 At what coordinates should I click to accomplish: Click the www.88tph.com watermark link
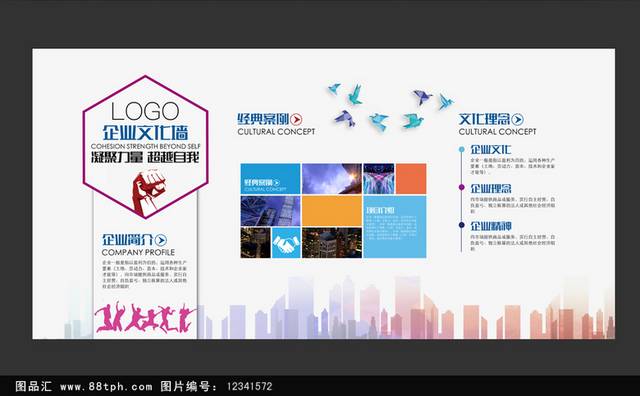(x=106, y=386)
